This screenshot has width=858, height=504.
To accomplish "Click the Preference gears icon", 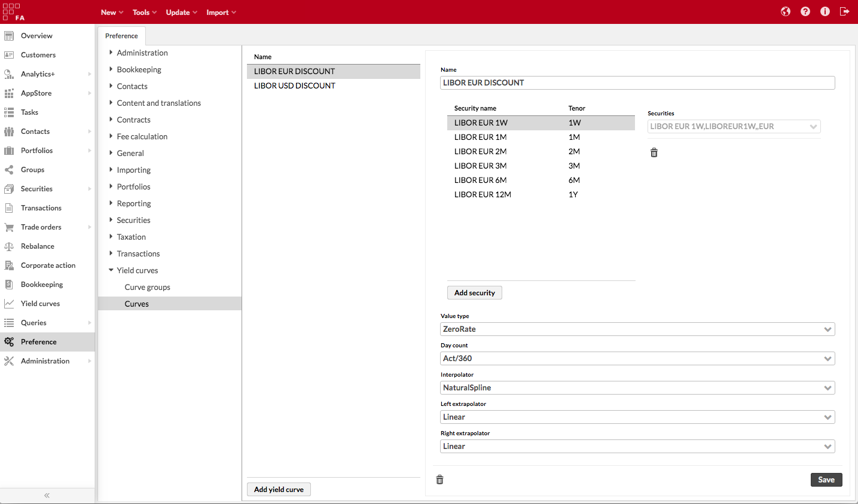I will 9,342.
